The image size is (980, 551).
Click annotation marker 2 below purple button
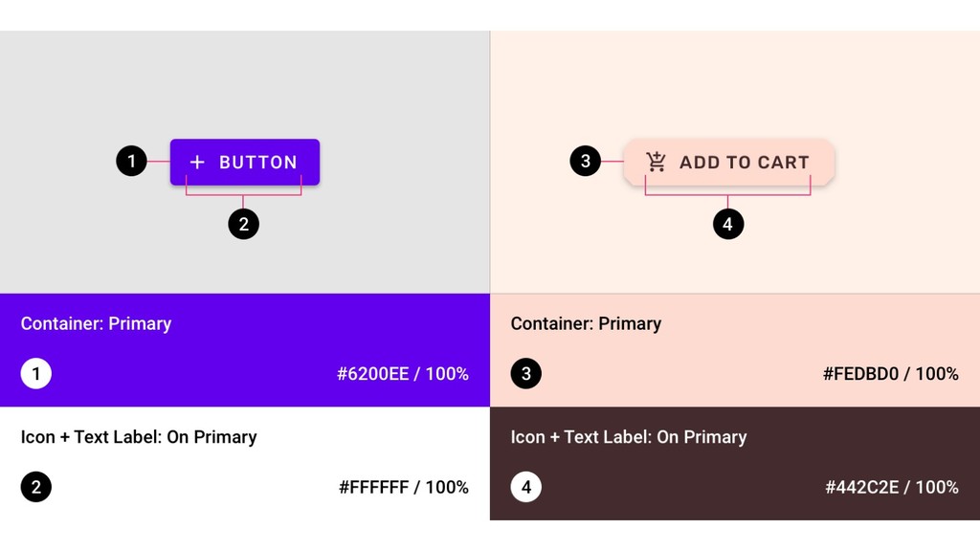[x=244, y=224]
